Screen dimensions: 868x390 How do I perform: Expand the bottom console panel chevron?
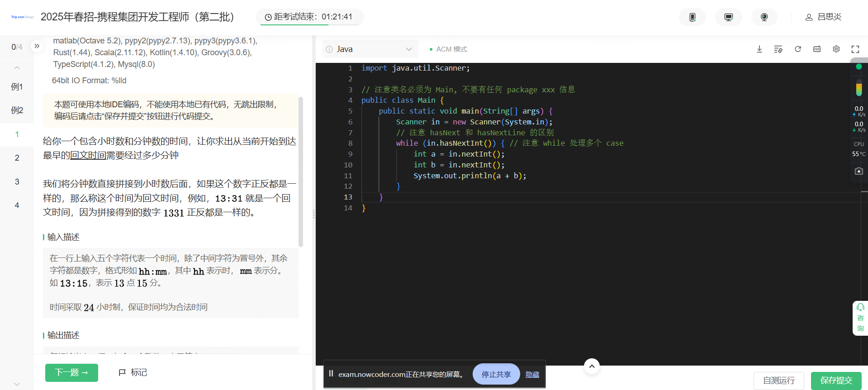592,366
